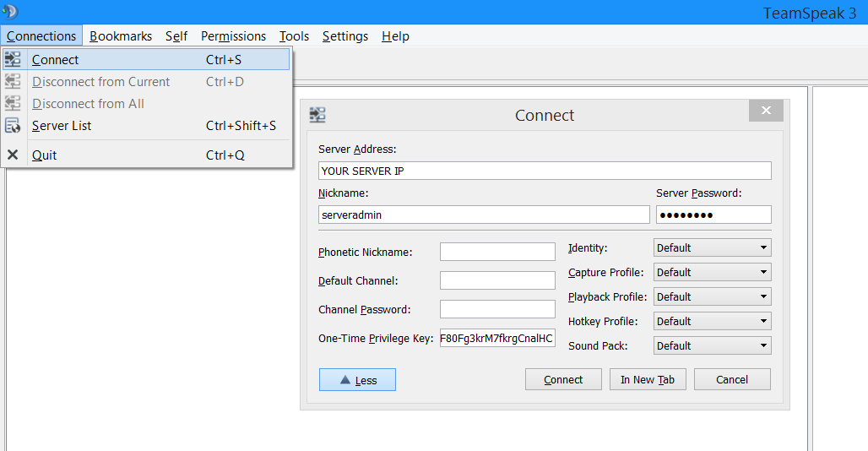The height and width of the screenshot is (451, 868).
Task: Click the Cancel button
Action: click(732, 379)
